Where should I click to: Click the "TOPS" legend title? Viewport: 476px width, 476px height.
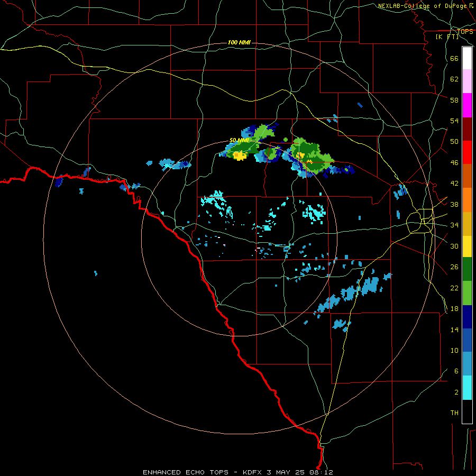coord(465,32)
